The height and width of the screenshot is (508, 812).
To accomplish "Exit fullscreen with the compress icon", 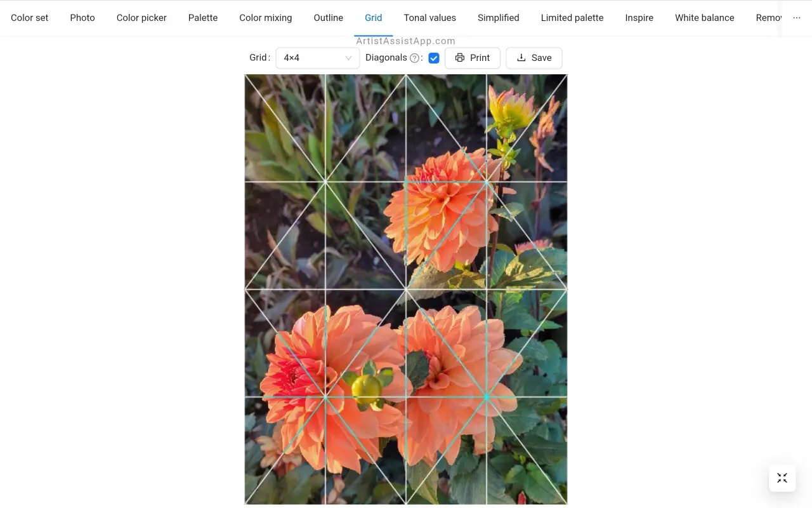I will (782, 478).
